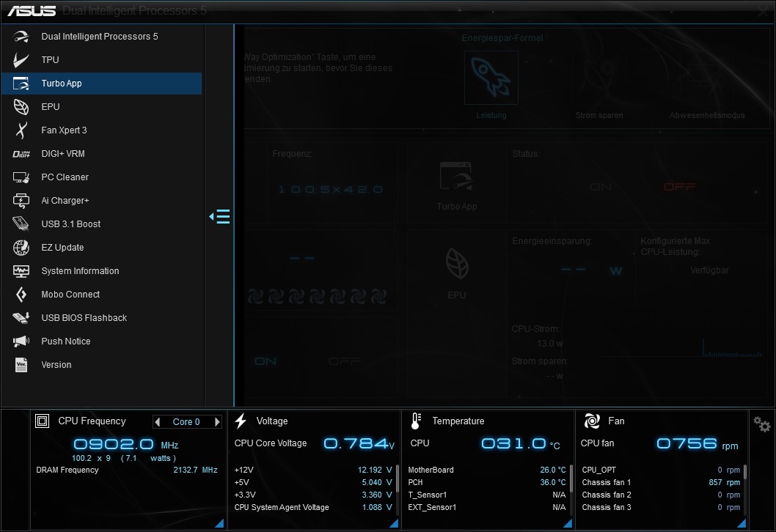Click the EPU leaf icon in the sidebar menu
This screenshot has height=532, width=776.
pos(21,107)
